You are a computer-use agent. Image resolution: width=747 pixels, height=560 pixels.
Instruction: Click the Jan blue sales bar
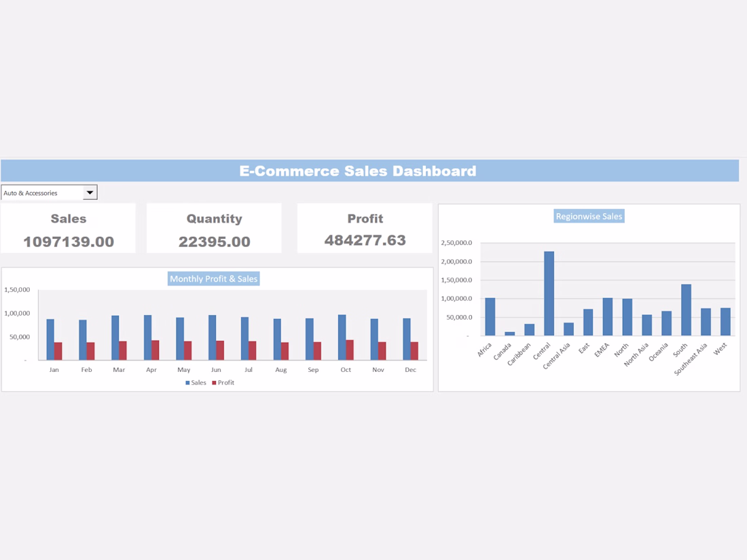tap(50, 339)
